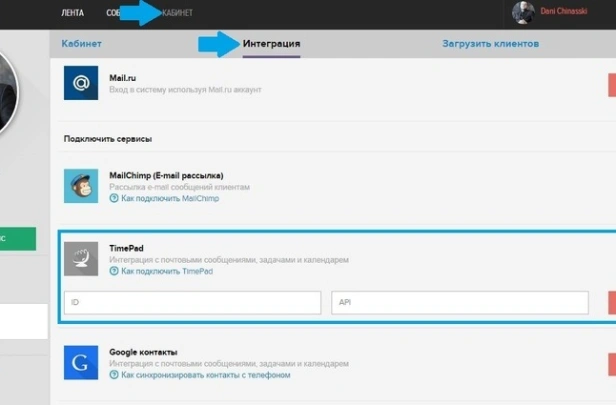
Task: Click the MailChimp monkey icon
Action: 81,186
